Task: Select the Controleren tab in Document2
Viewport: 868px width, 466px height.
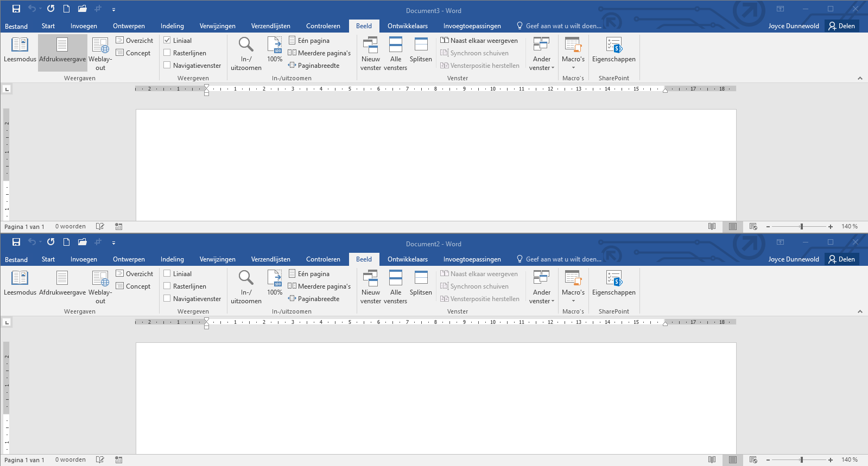Action: 323,259
